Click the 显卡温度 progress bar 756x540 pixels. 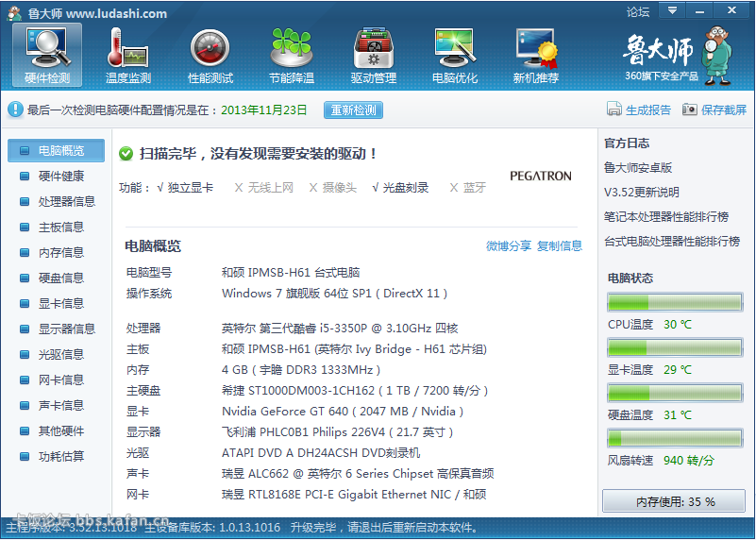pyautogui.click(x=675, y=347)
